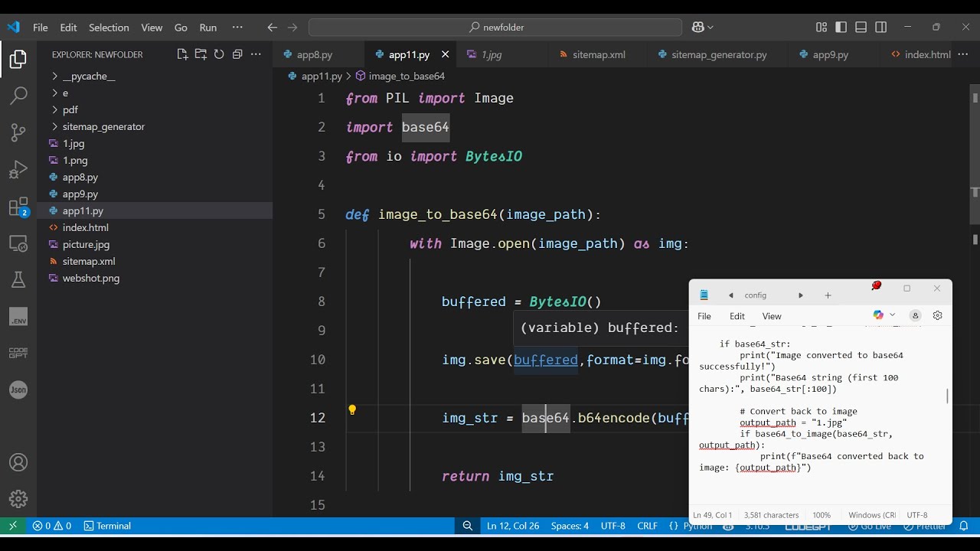980x551 pixels.
Task: Open the View menu in Notepad
Action: pyautogui.click(x=772, y=316)
